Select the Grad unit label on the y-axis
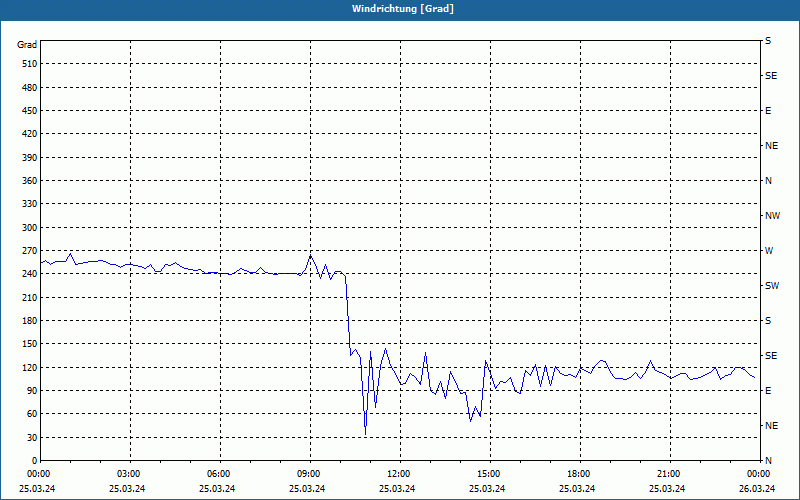The height and width of the screenshot is (500, 800). [x=27, y=45]
